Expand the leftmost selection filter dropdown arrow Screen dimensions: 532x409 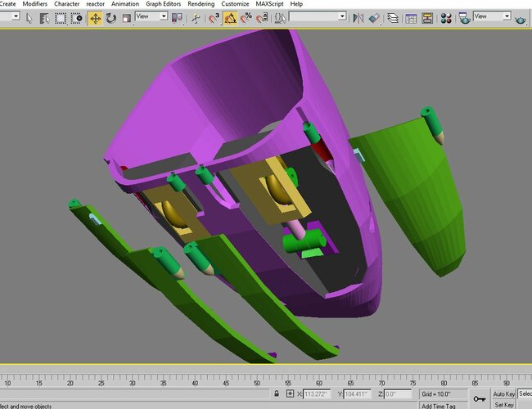(x=16, y=16)
